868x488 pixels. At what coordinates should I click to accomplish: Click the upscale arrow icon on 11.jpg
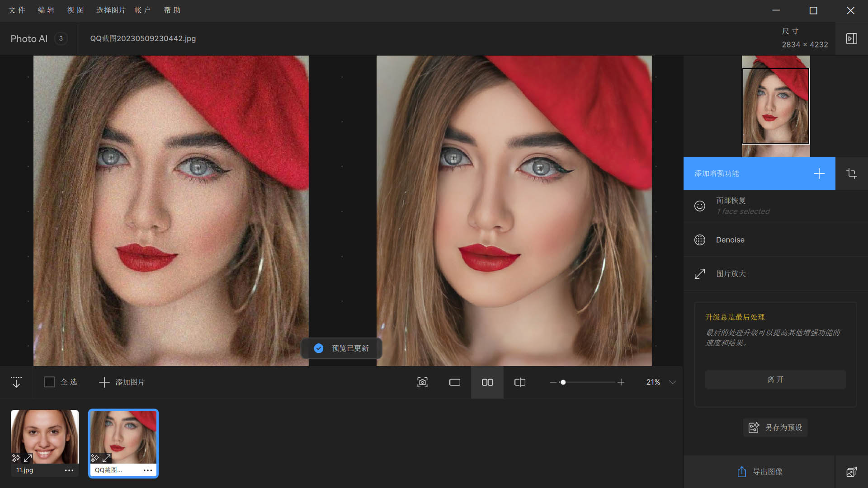(28, 458)
